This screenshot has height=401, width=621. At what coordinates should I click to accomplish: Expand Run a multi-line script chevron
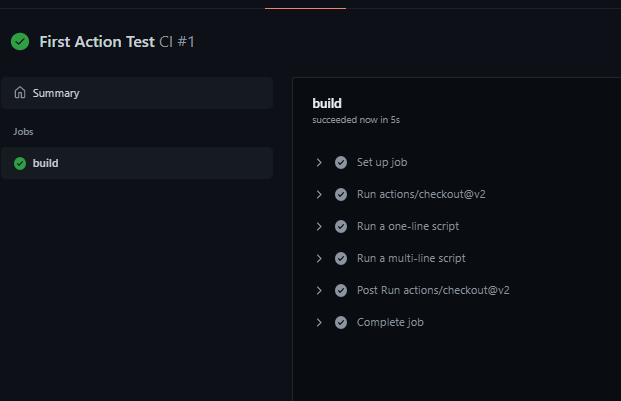(x=319, y=258)
